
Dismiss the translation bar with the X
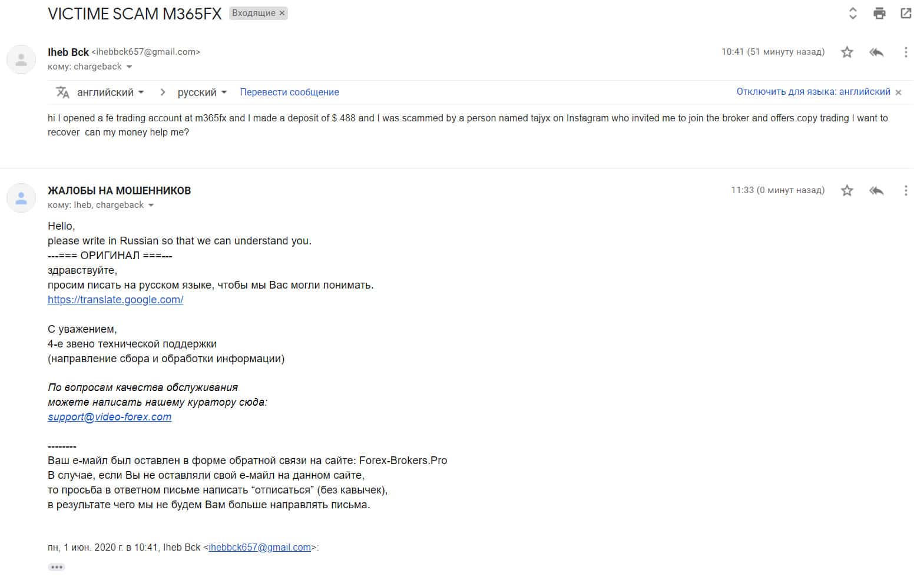pos(898,92)
